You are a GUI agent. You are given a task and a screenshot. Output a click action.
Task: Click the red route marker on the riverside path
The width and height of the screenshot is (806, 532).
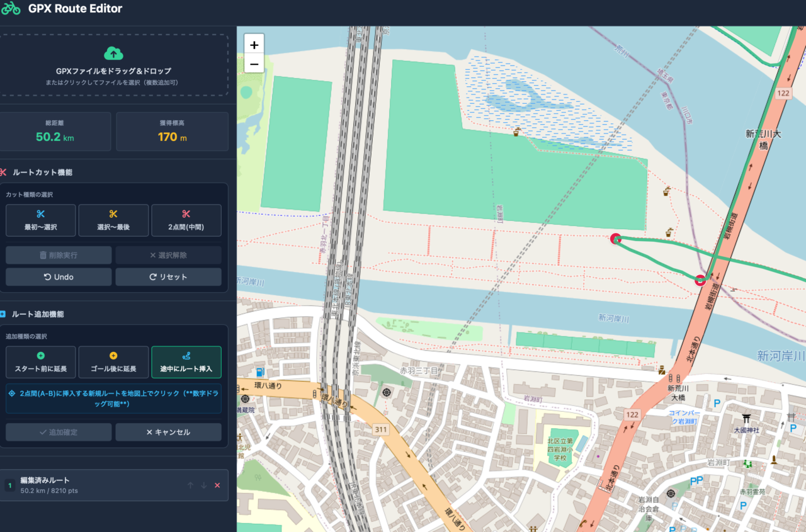pos(616,239)
